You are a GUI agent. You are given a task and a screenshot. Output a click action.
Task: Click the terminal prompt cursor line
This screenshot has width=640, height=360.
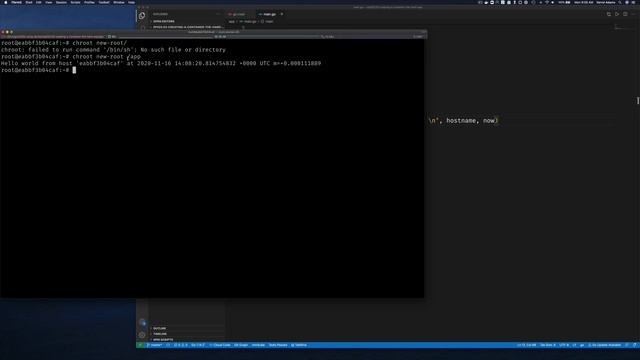click(x=38, y=70)
